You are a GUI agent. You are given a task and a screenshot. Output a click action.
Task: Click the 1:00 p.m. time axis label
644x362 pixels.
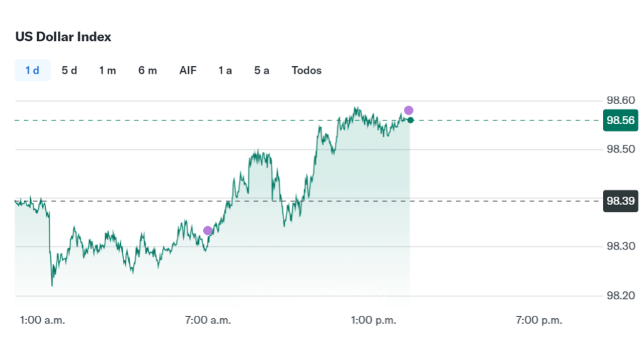point(373,320)
